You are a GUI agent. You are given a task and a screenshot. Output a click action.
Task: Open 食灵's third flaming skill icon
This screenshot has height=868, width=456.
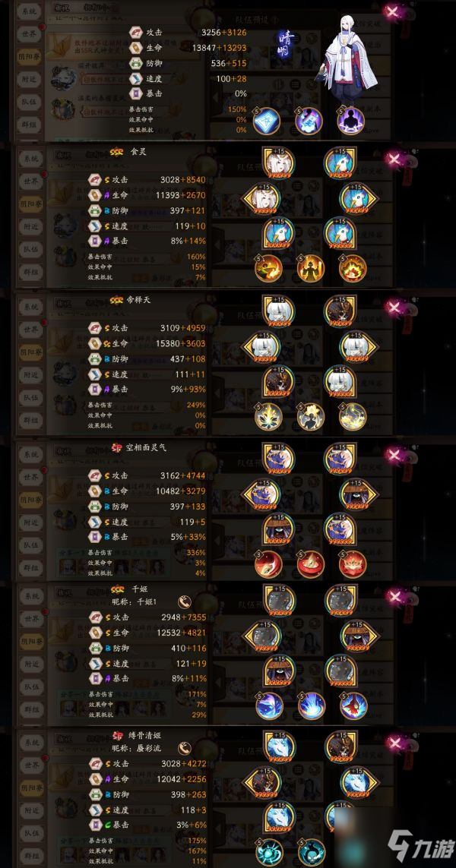353,269
